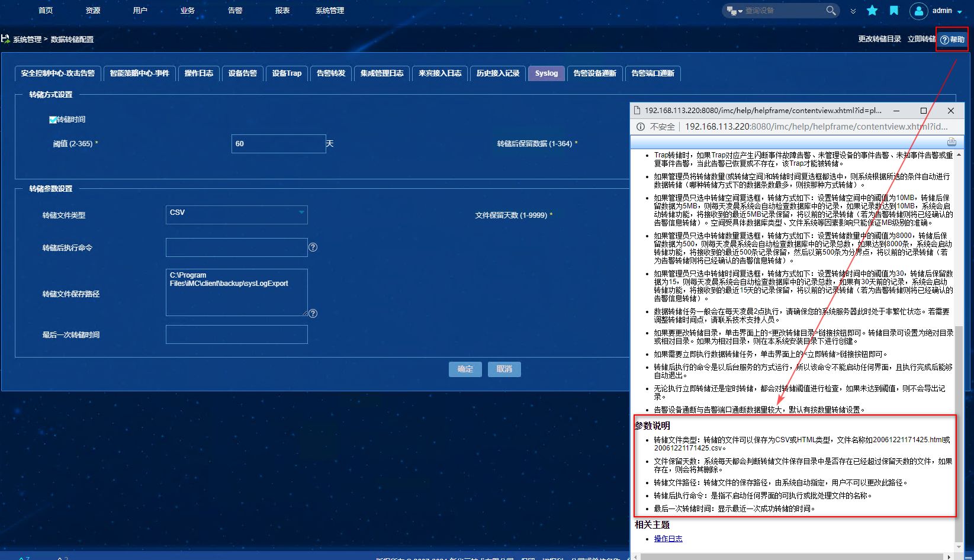
Task: Open the 告警 menu
Action: pos(235,11)
